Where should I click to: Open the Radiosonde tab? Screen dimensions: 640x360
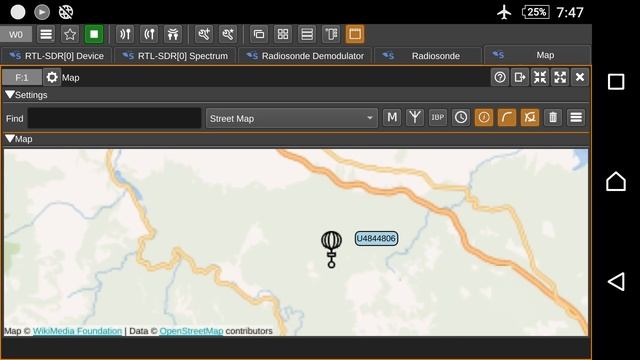pos(428,56)
